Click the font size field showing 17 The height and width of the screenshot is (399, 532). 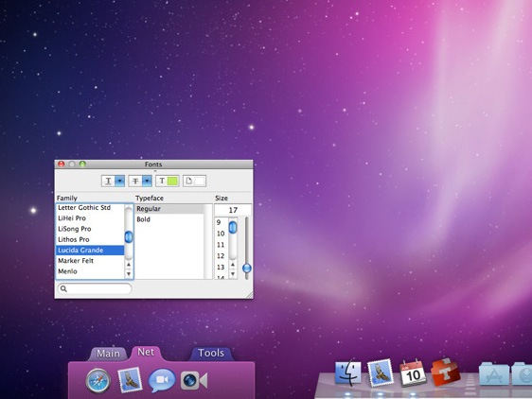click(233, 210)
